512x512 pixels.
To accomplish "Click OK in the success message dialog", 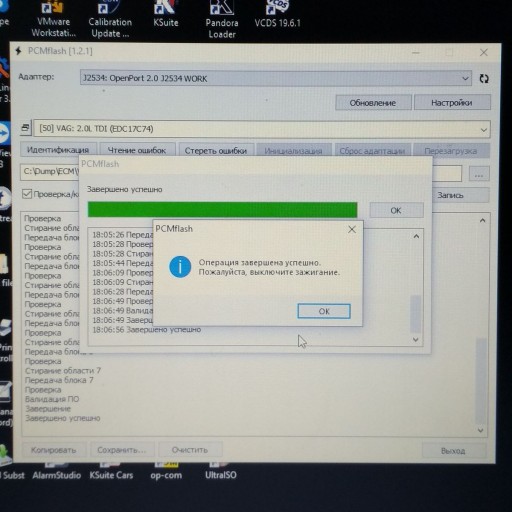I will pyautogui.click(x=324, y=311).
